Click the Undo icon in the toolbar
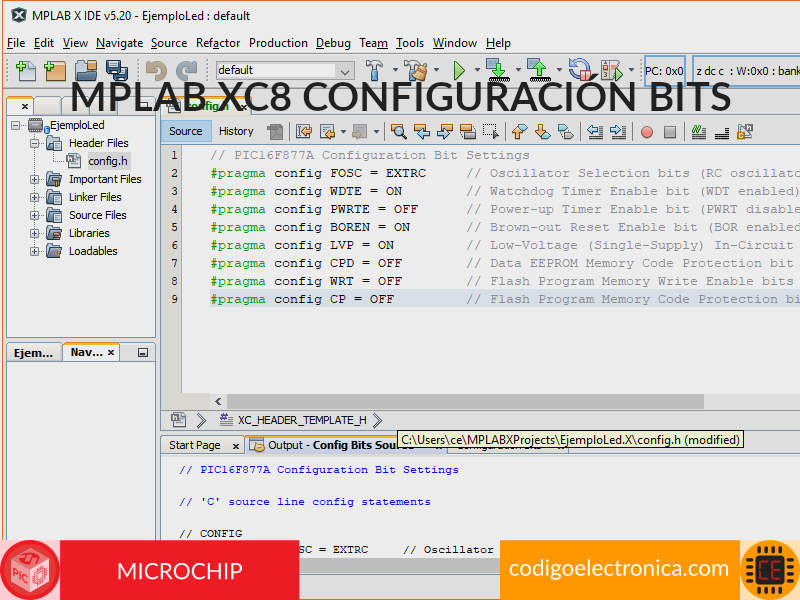Image resolution: width=800 pixels, height=600 pixels. pyautogui.click(x=156, y=71)
